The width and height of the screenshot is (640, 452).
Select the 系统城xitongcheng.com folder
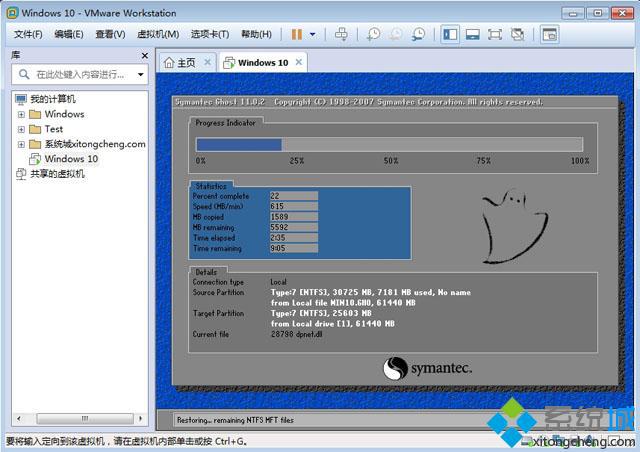point(95,144)
